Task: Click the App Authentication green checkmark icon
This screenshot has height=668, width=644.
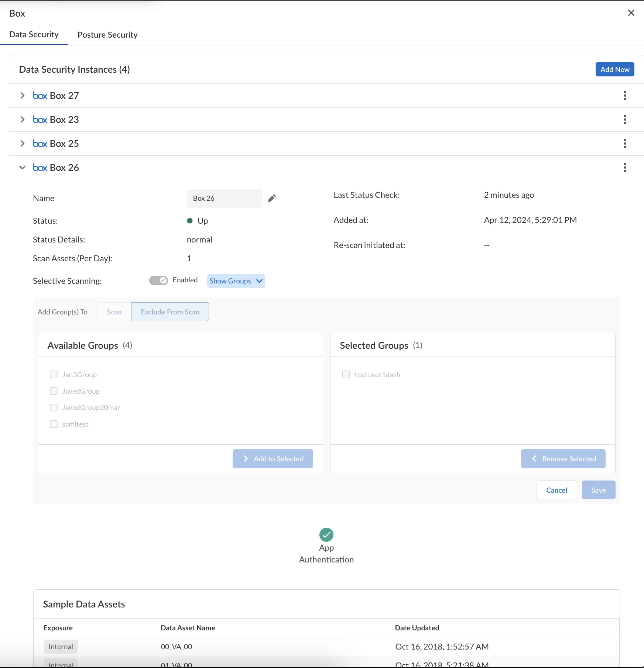Action: click(x=326, y=534)
